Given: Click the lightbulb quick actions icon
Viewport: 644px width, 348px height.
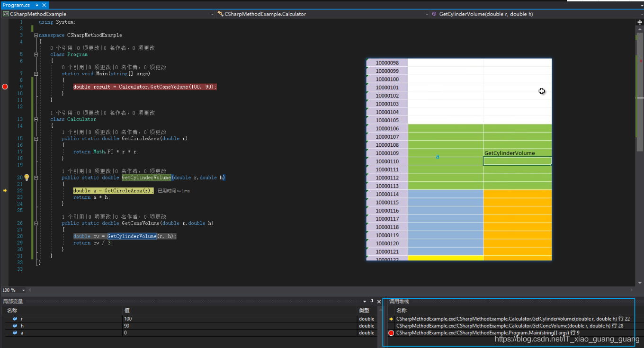Looking at the screenshot, I should pos(27,178).
